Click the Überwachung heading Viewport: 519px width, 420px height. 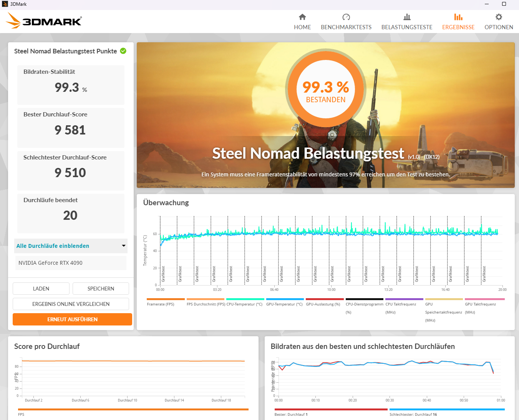166,203
